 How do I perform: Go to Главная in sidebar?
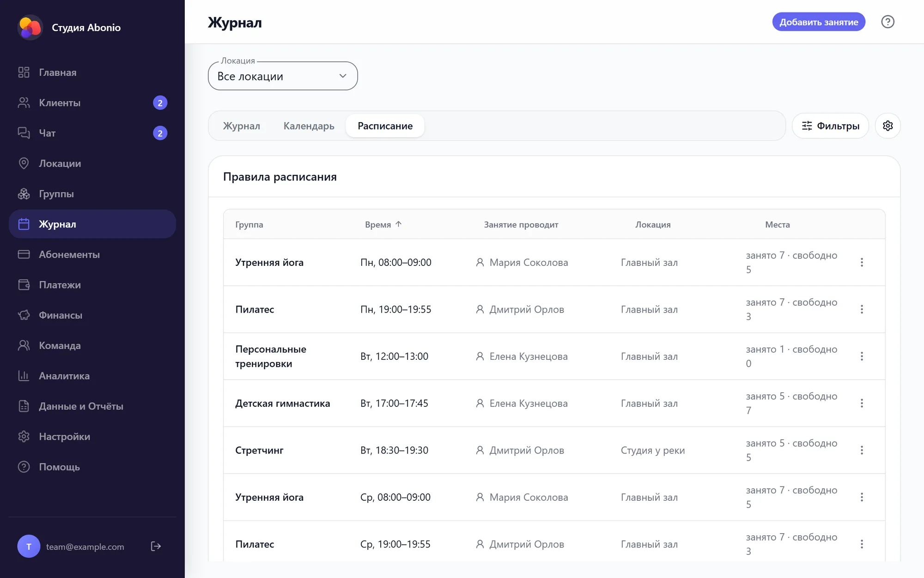(x=92, y=73)
